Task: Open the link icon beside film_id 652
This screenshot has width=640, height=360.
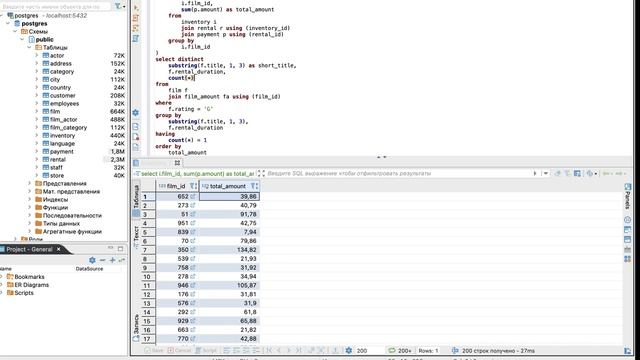Action: click(x=193, y=197)
